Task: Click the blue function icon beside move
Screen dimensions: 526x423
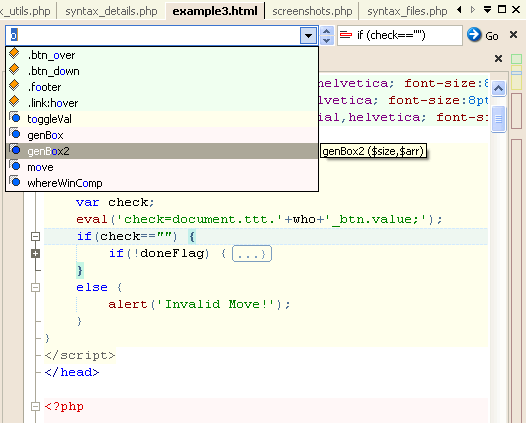Action: pos(15,165)
